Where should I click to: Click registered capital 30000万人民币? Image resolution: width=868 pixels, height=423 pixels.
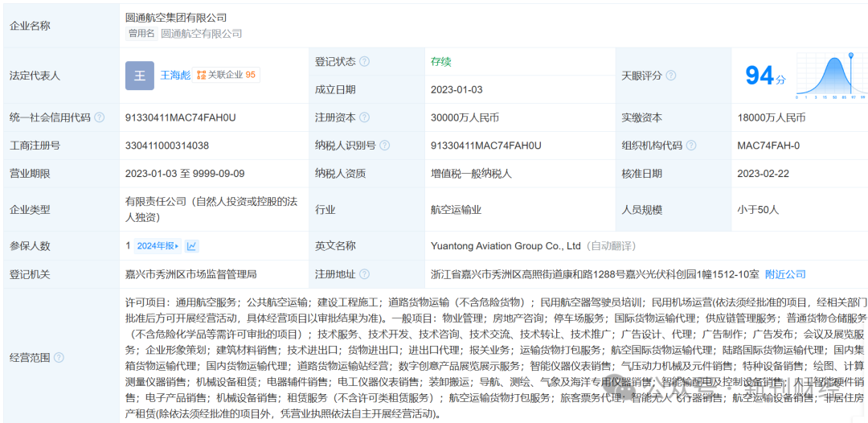465,117
